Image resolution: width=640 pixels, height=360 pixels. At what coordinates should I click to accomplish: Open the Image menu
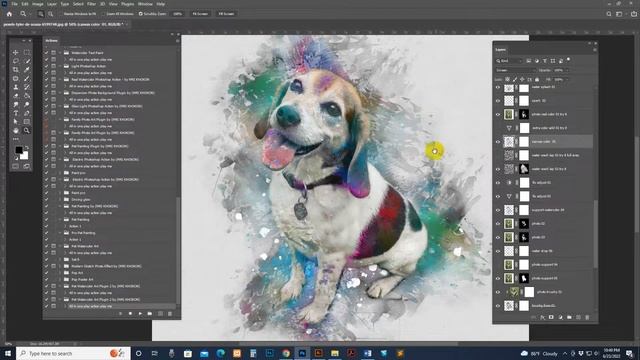(38, 4)
